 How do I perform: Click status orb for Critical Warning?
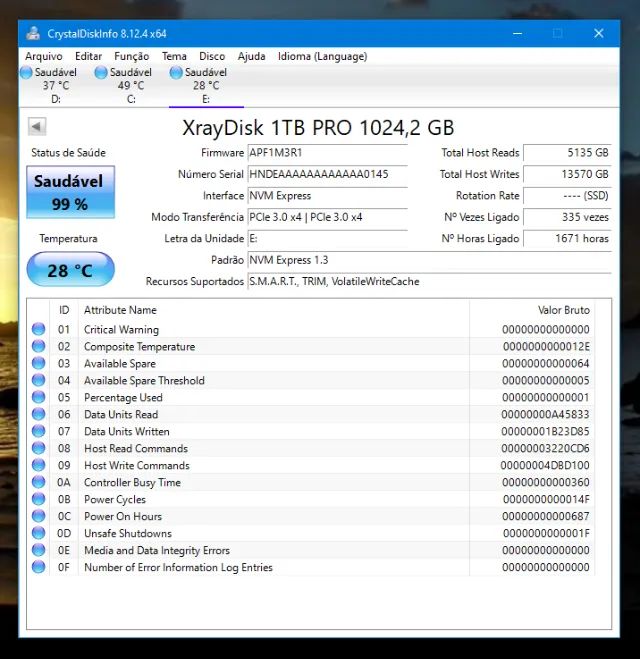(x=39, y=329)
